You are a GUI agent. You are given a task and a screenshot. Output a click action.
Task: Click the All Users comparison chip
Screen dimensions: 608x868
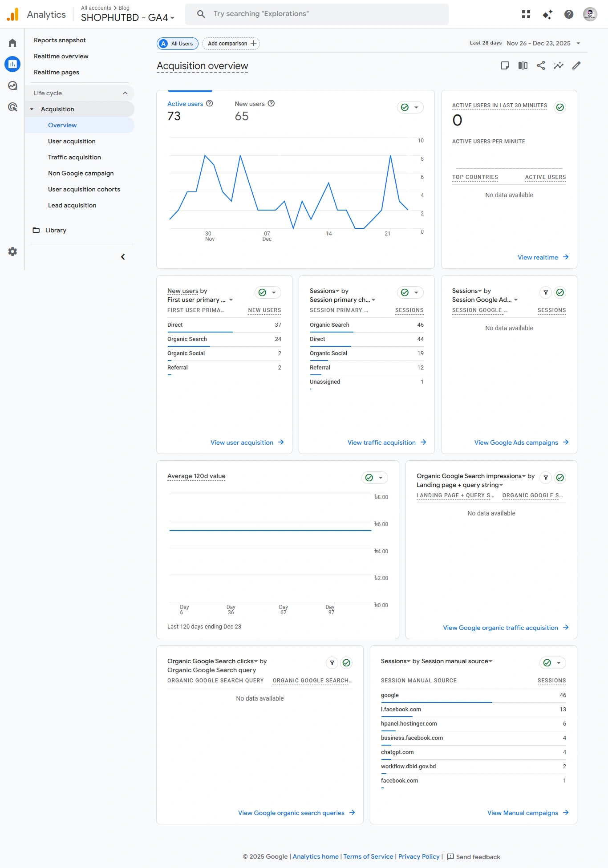(x=178, y=44)
